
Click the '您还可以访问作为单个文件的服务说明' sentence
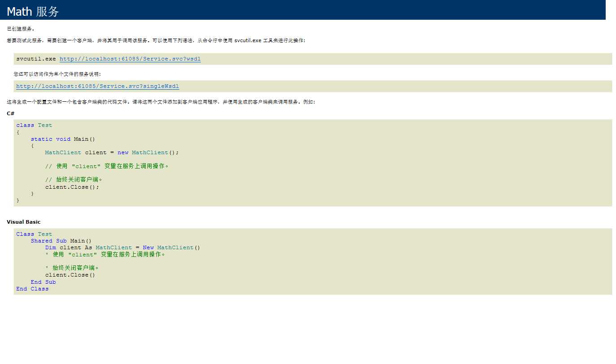57,74
